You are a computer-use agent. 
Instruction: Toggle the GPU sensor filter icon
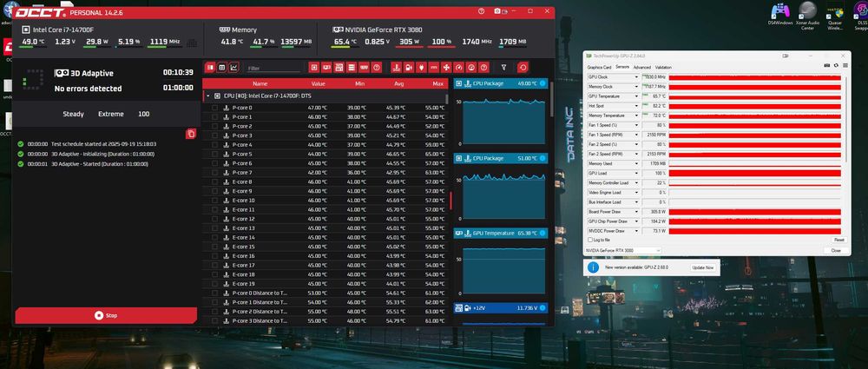click(x=326, y=68)
